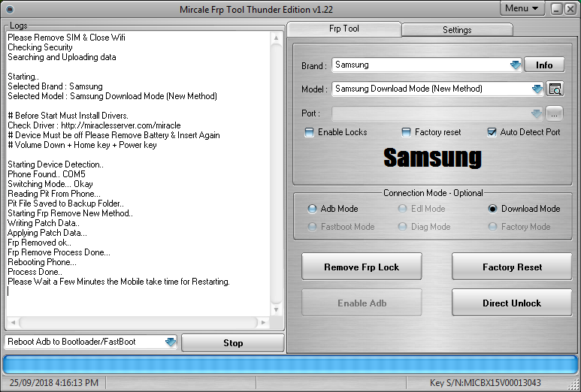Click 'Writing Patch Data..' log line
The height and width of the screenshot is (392, 581).
(x=44, y=223)
